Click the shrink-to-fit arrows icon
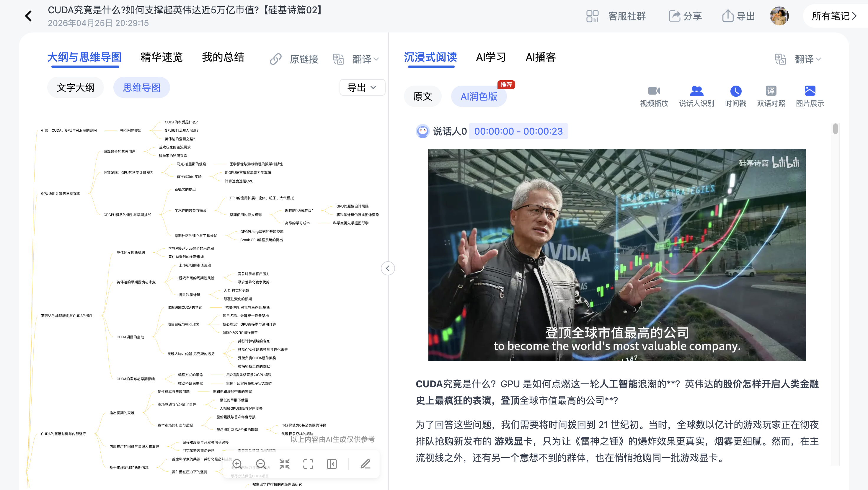Image resolution: width=868 pixels, height=490 pixels. [285, 464]
